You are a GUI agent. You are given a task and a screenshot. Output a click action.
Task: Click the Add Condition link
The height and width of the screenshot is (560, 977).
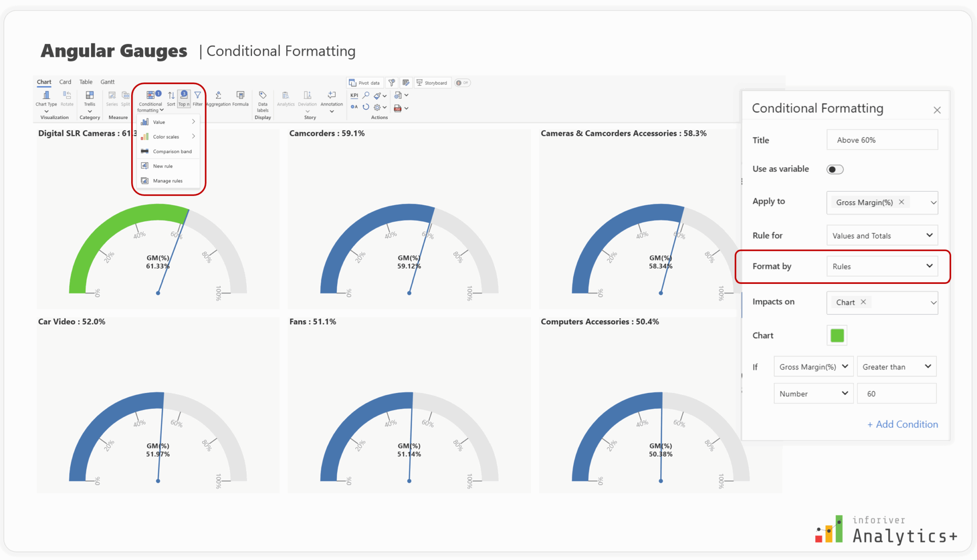[902, 424]
